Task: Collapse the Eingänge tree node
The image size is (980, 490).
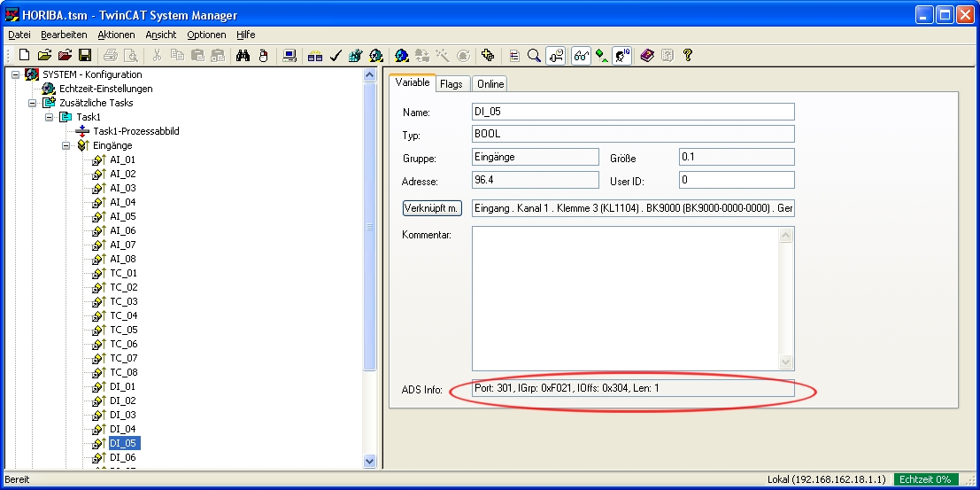Action: pyautogui.click(x=66, y=145)
